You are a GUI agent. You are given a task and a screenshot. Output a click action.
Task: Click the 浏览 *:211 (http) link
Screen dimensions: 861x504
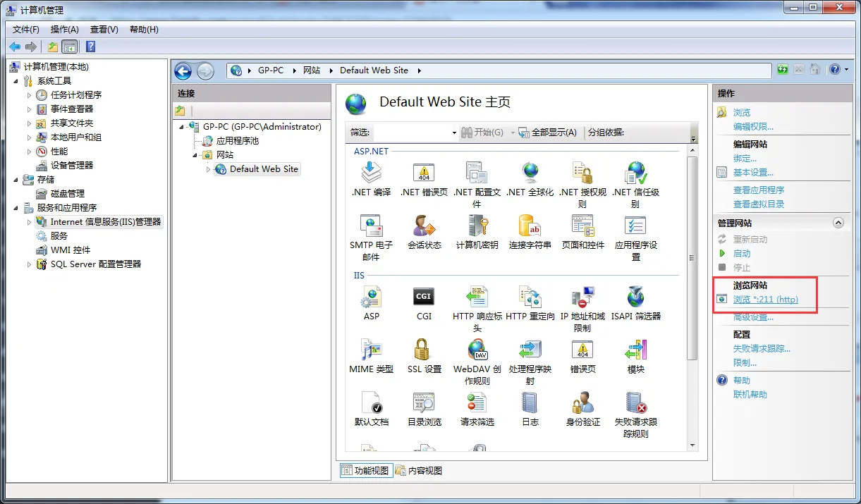tap(766, 300)
